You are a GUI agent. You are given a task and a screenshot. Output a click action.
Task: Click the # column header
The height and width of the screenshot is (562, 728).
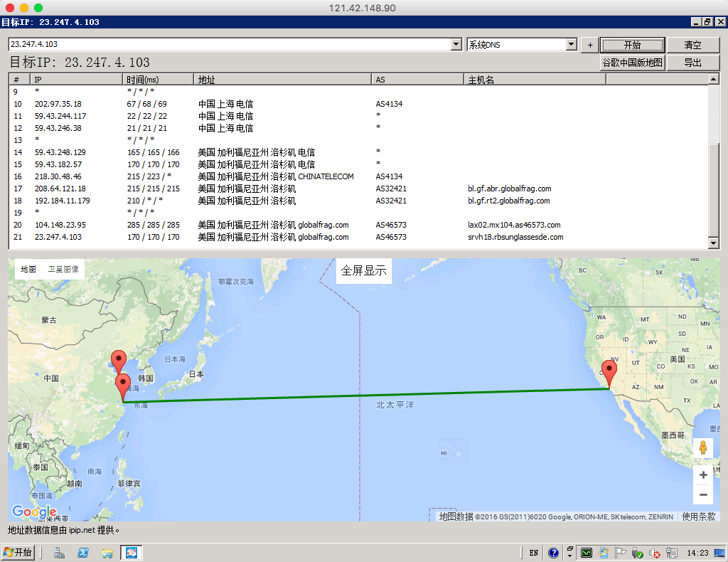(x=19, y=80)
